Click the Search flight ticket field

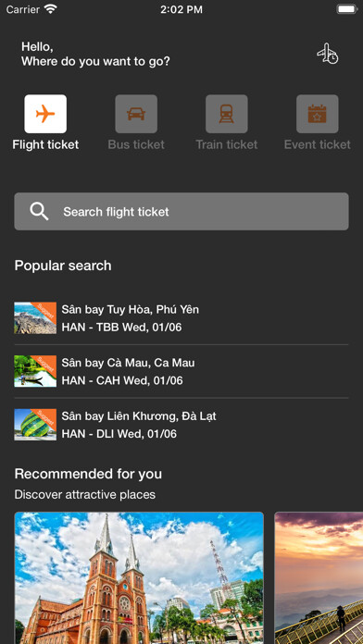181,212
